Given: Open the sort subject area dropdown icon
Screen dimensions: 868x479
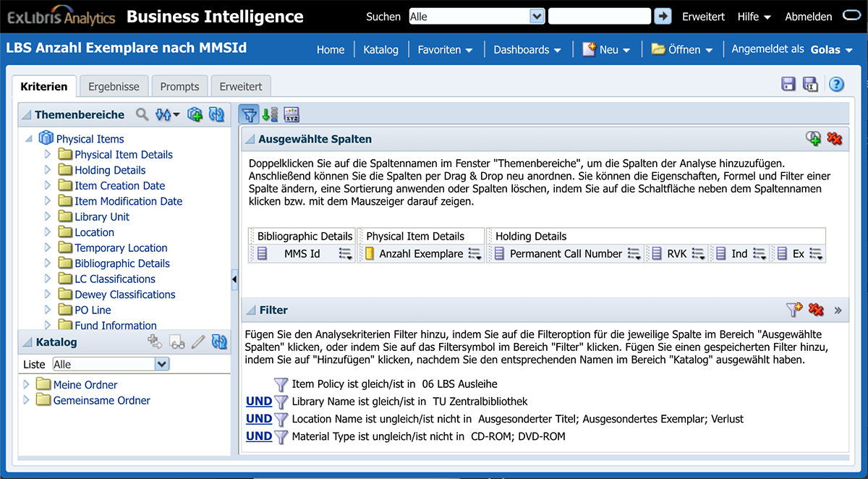Looking at the screenshot, I should [x=168, y=114].
